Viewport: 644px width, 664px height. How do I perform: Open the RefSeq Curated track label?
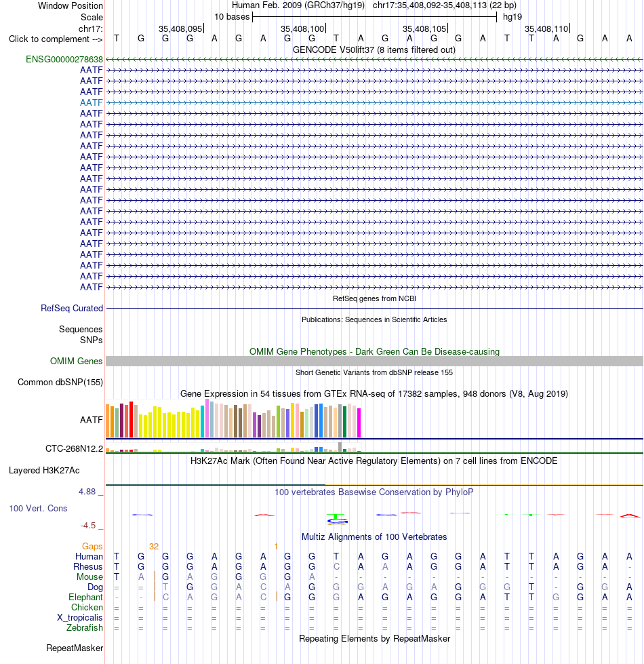coord(72,309)
